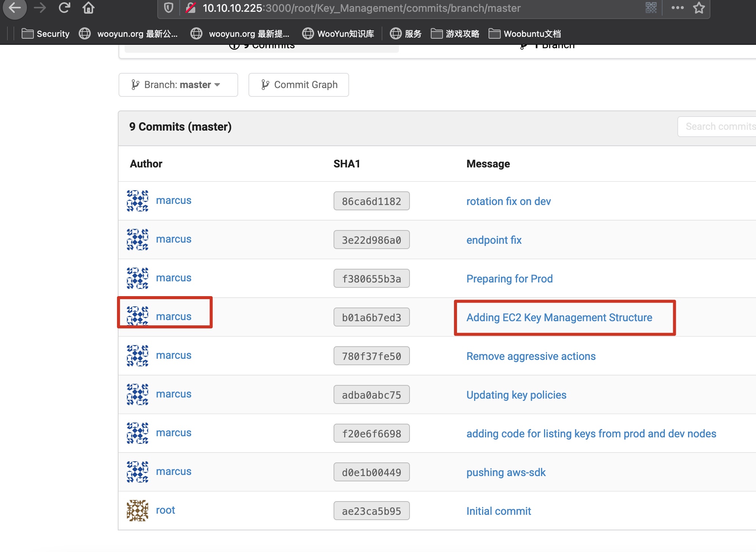Click the insecure connection padlock icon
The width and height of the screenshot is (756, 552).
[x=191, y=8]
